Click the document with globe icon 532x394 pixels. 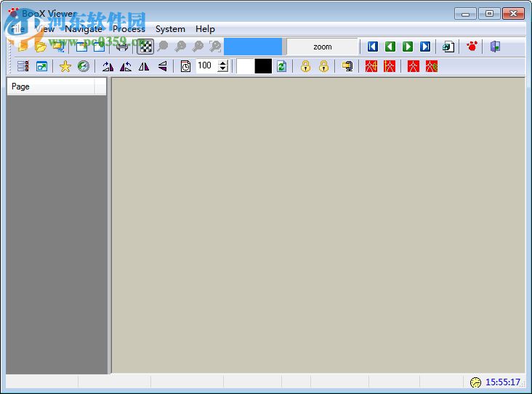pyautogui.click(x=448, y=47)
